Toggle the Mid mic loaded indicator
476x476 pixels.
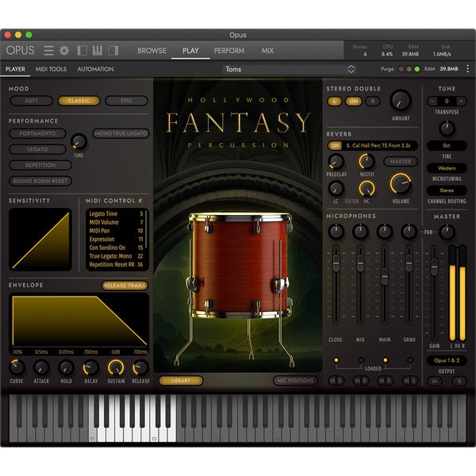pyautogui.click(x=361, y=360)
